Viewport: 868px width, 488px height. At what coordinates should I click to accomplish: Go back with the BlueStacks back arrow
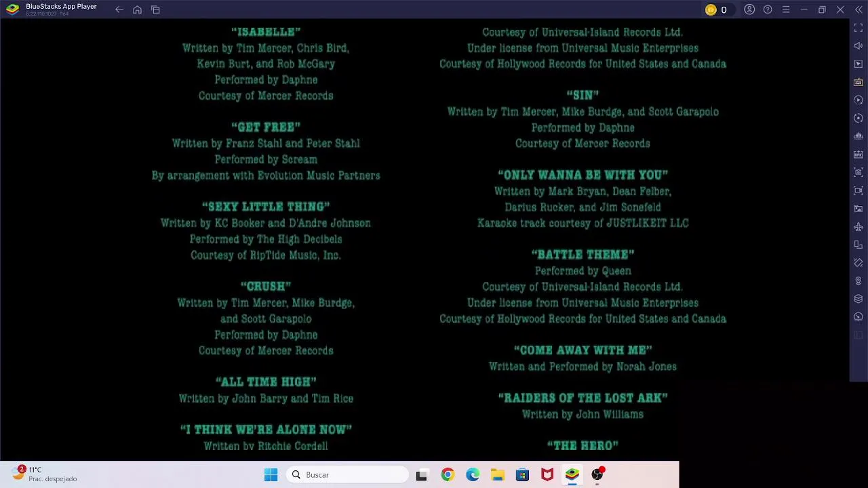(x=119, y=9)
